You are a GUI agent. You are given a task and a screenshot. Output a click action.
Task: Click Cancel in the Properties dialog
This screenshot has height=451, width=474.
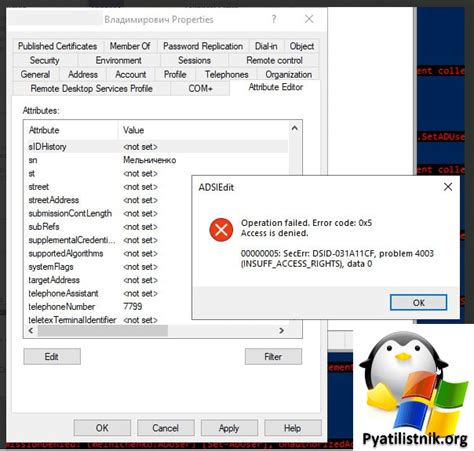click(165, 428)
